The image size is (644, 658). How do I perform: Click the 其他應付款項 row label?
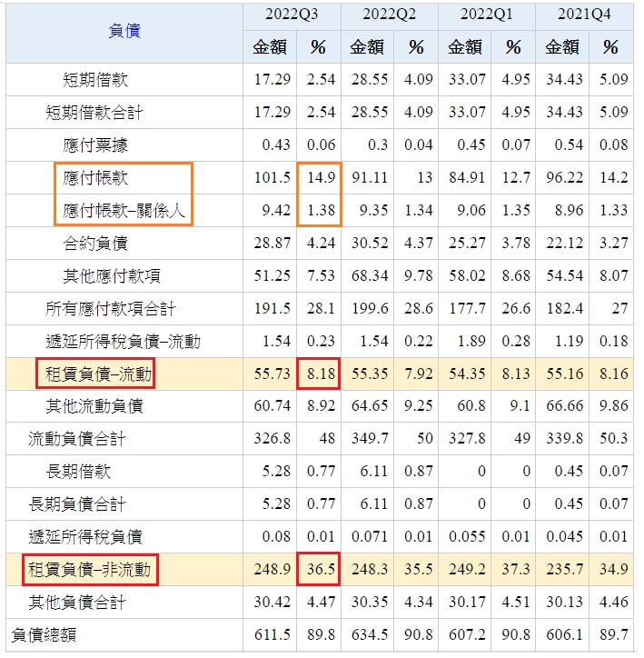pyautogui.click(x=112, y=276)
